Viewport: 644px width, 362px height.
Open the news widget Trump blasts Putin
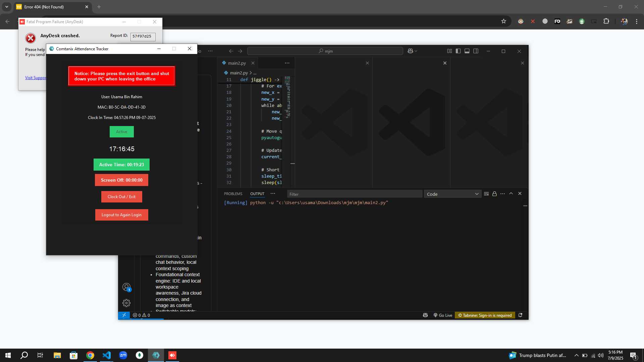[x=537, y=355]
